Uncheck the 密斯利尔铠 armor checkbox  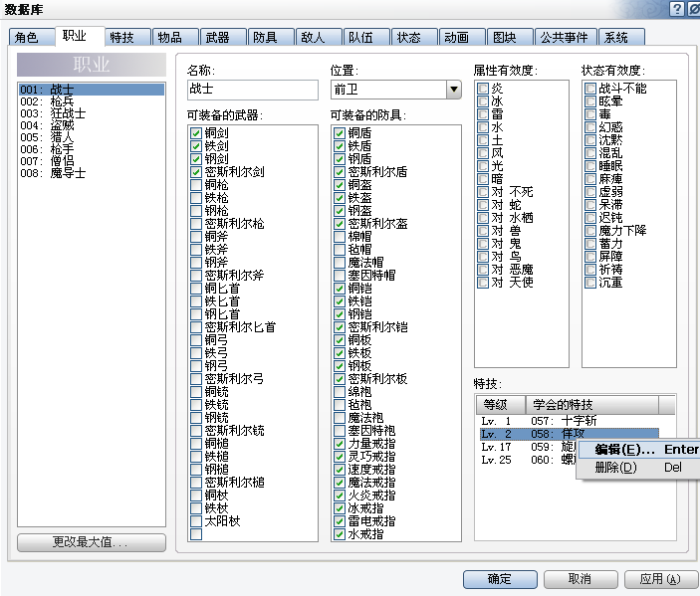[x=340, y=327]
